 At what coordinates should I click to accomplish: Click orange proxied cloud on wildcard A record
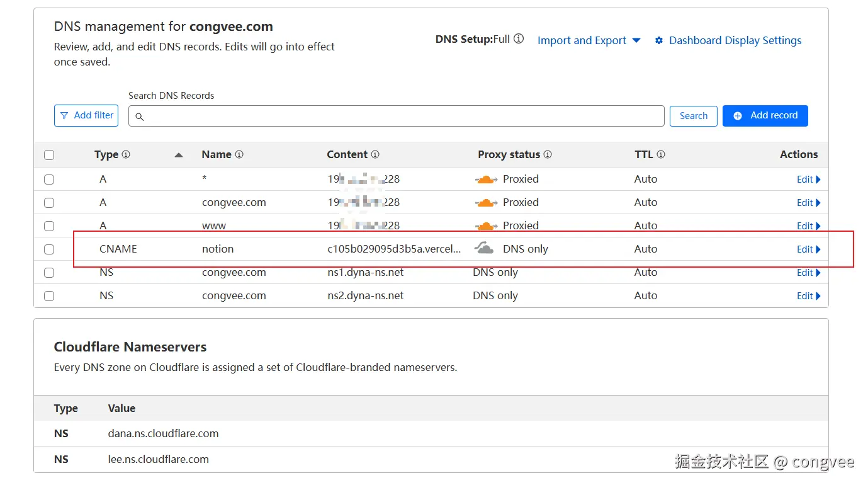tap(485, 180)
